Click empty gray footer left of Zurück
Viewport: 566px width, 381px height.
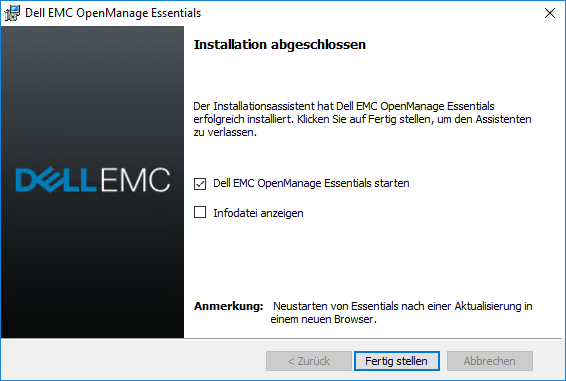coord(134,360)
